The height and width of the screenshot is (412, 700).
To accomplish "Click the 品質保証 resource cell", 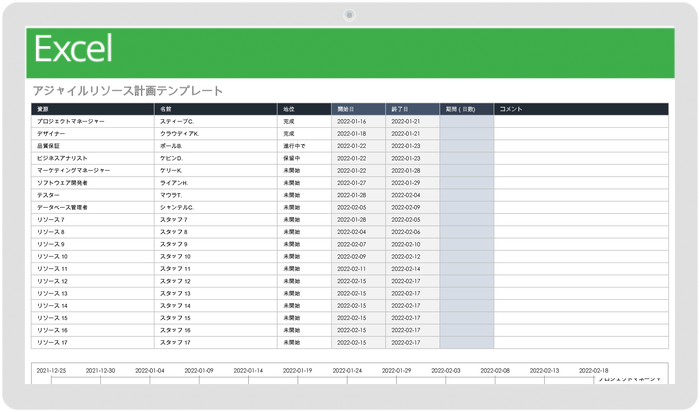I will 93,146.
